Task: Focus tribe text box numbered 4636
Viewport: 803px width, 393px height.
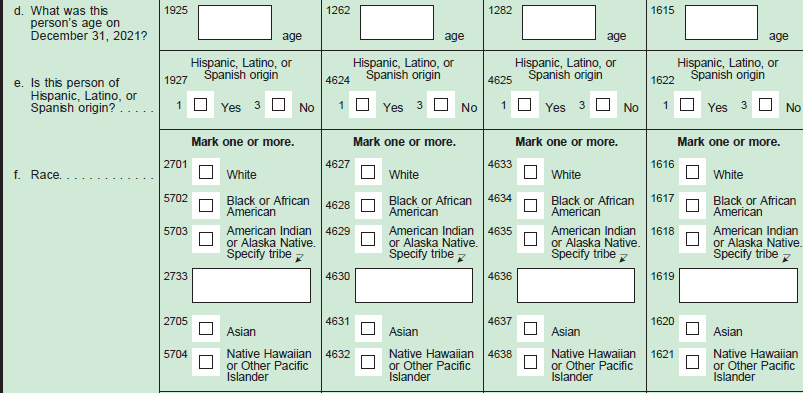Action: [x=576, y=285]
